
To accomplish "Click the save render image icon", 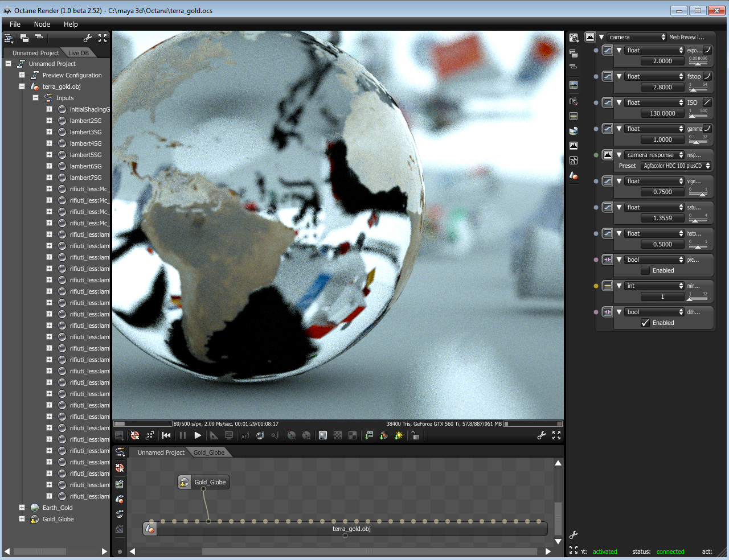I will 119,435.
